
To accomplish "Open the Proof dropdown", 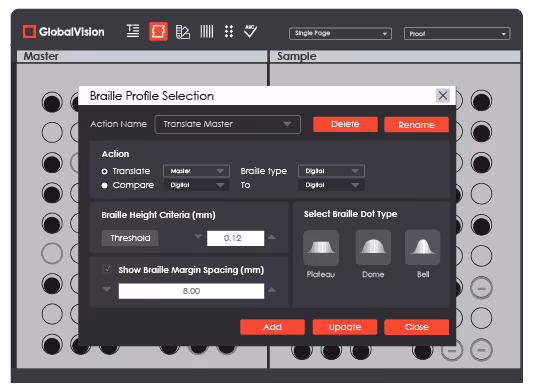I will point(457,34).
